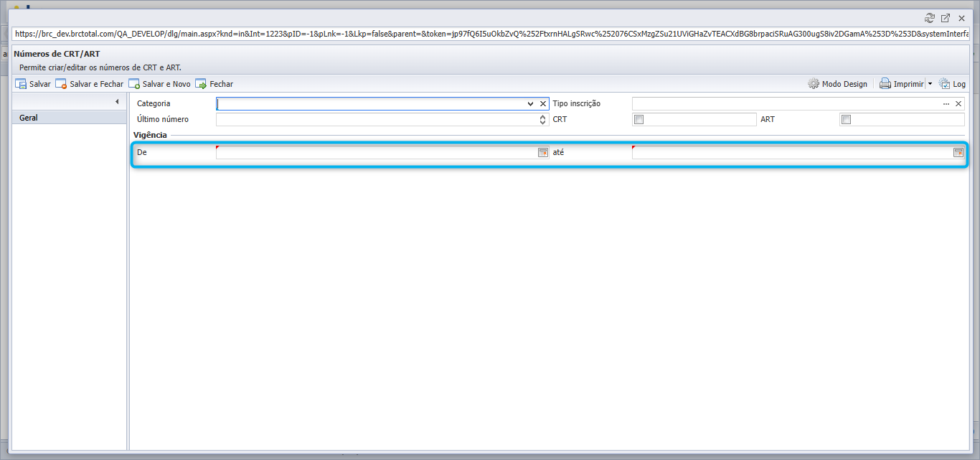Open the Tipo inscrição lookup ellipsis
The height and width of the screenshot is (460, 980).
pos(946,104)
